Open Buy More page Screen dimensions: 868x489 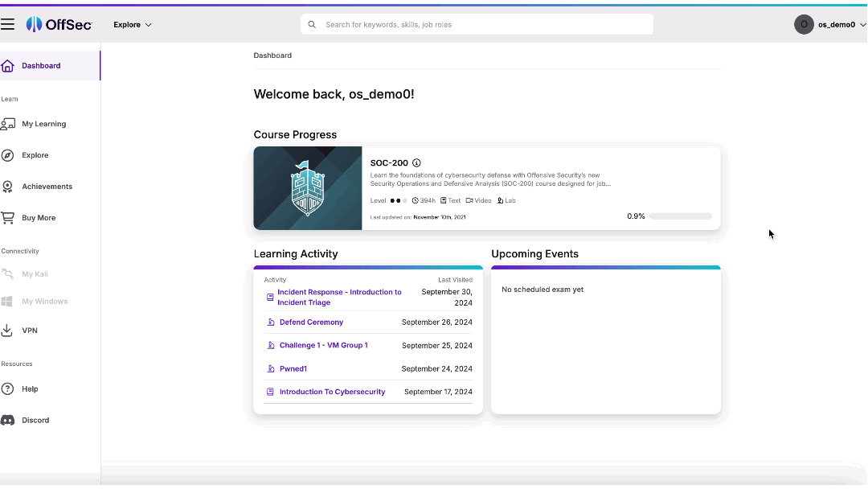[x=39, y=218]
